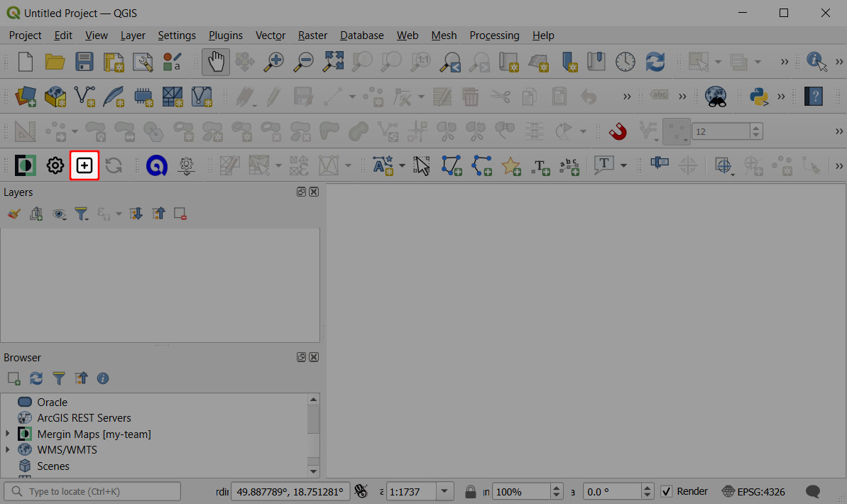Open the Vector menu
The image size is (847, 504).
point(271,35)
